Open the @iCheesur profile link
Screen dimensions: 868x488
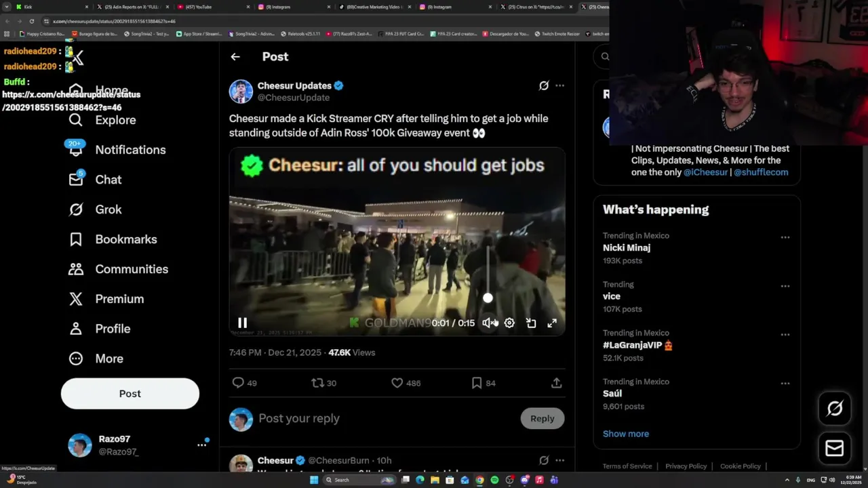pyautogui.click(x=705, y=172)
